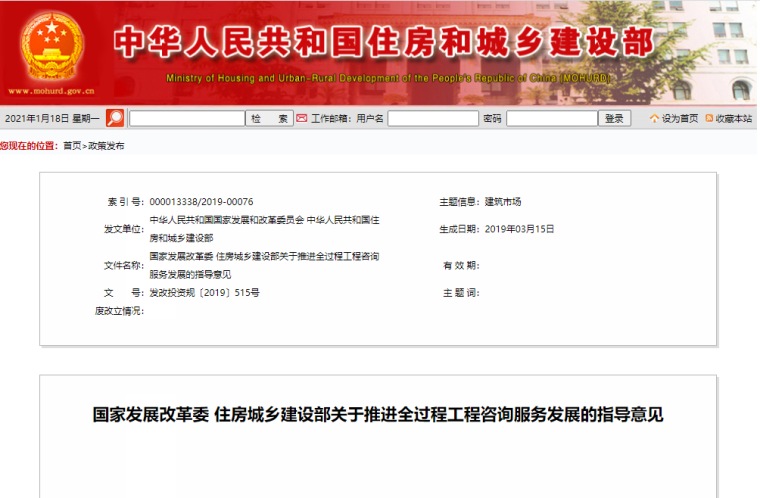
Task: Click into the 密码 password field
Action: click(x=551, y=118)
